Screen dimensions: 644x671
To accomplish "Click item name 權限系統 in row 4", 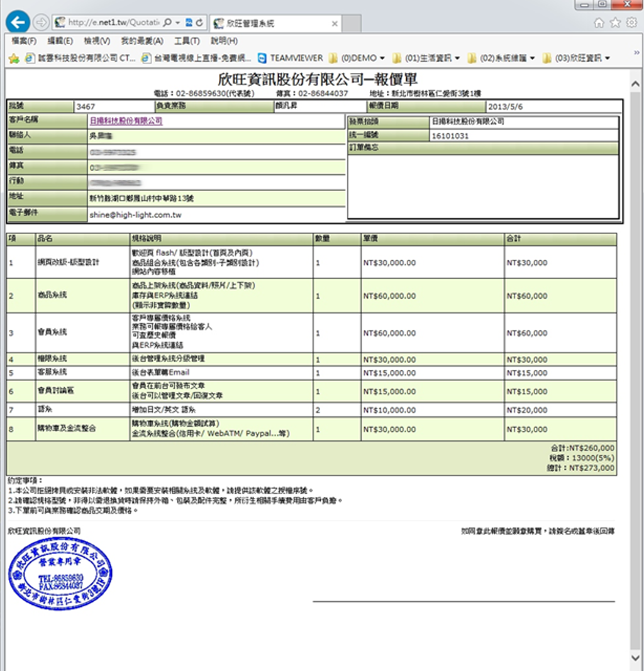I will (x=52, y=358).
